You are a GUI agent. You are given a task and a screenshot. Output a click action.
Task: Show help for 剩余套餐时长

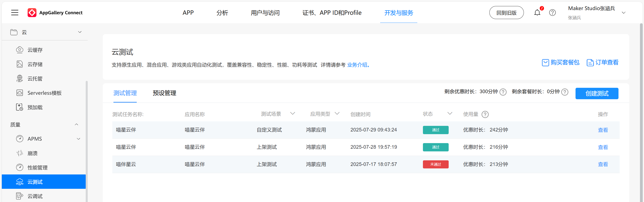click(565, 92)
